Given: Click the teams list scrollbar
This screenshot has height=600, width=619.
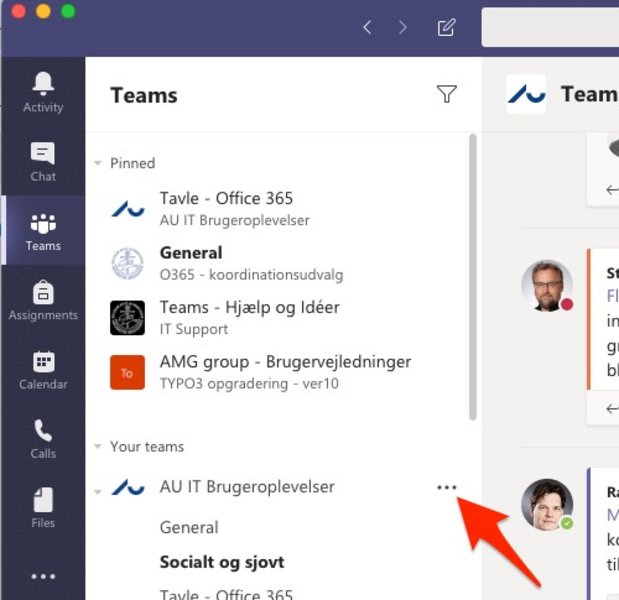Looking at the screenshot, I should click(x=473, y=277).
